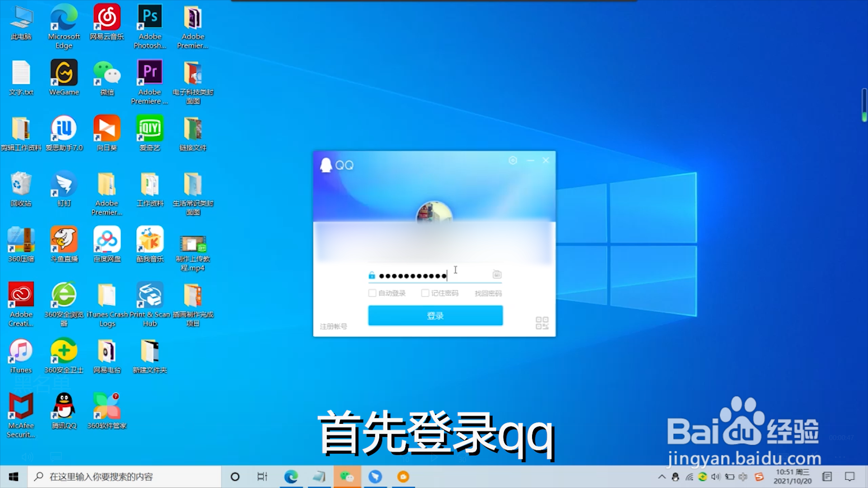Enable the 自动登录 checkbox

[373, 293]
